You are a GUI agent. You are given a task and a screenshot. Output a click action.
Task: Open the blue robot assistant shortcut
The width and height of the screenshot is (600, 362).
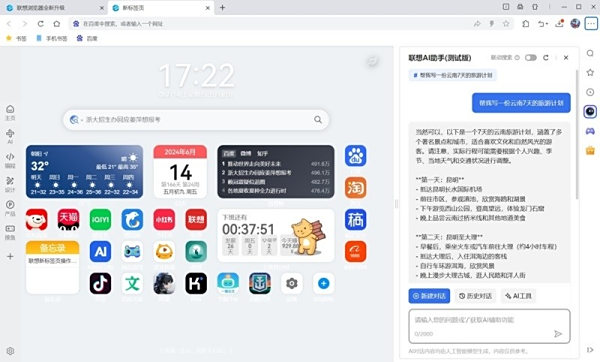[x=228, y=284]
